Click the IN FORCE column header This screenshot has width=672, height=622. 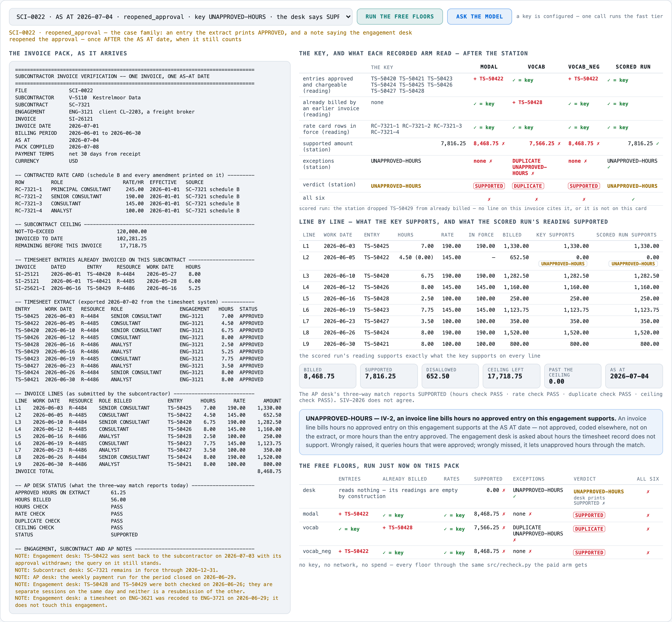point(481,235)
